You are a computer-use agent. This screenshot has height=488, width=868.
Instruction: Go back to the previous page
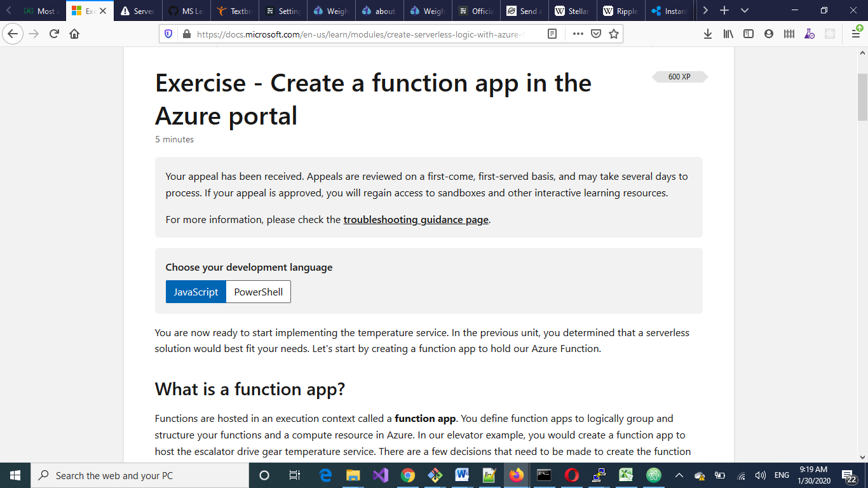13,34
